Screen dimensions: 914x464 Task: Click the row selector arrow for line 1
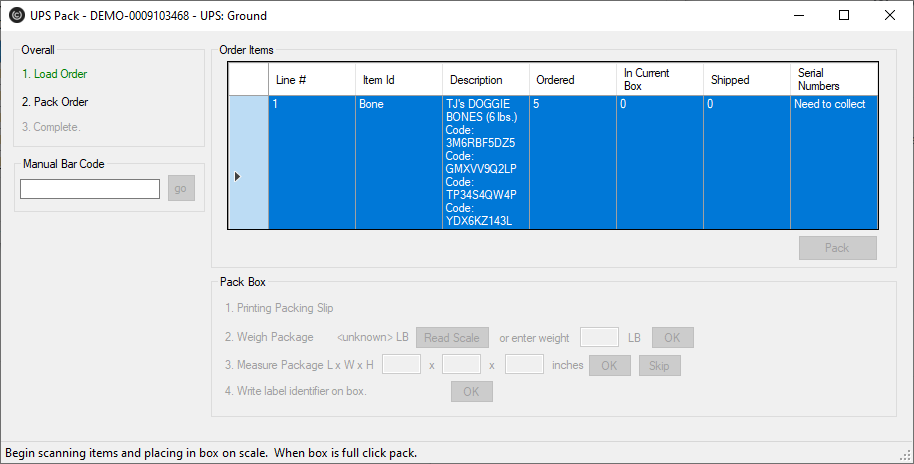[237, 176]
